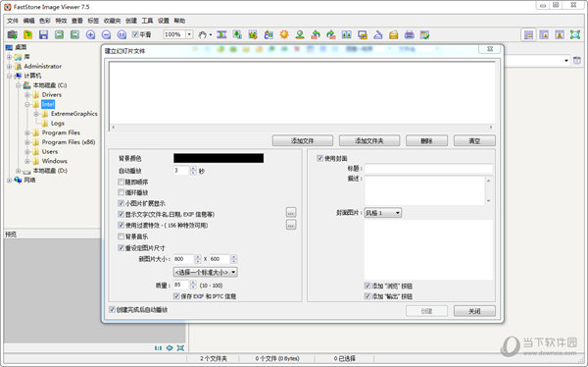Expand the Windows folder tree node
This screenshot has height=367, width=588.
pos(27,161)
